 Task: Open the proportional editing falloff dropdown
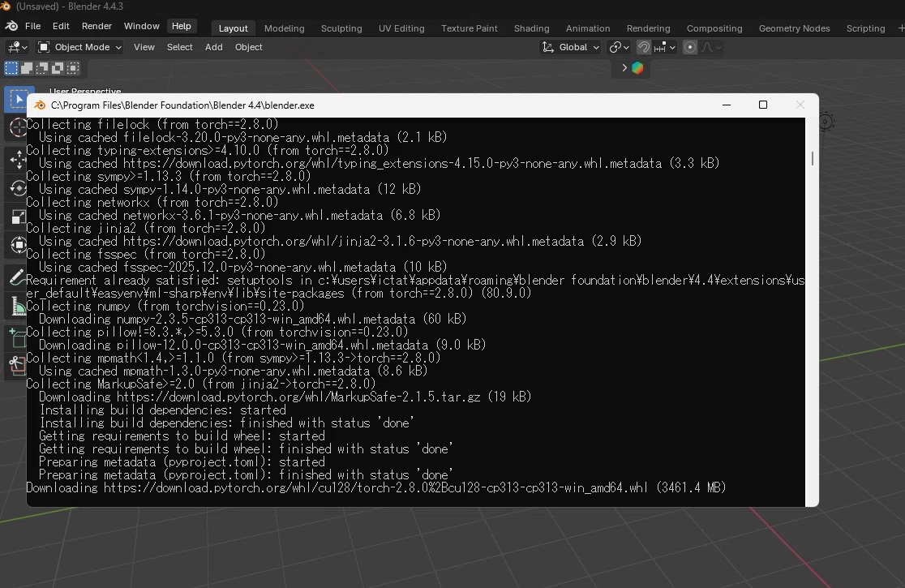[711, 47]
